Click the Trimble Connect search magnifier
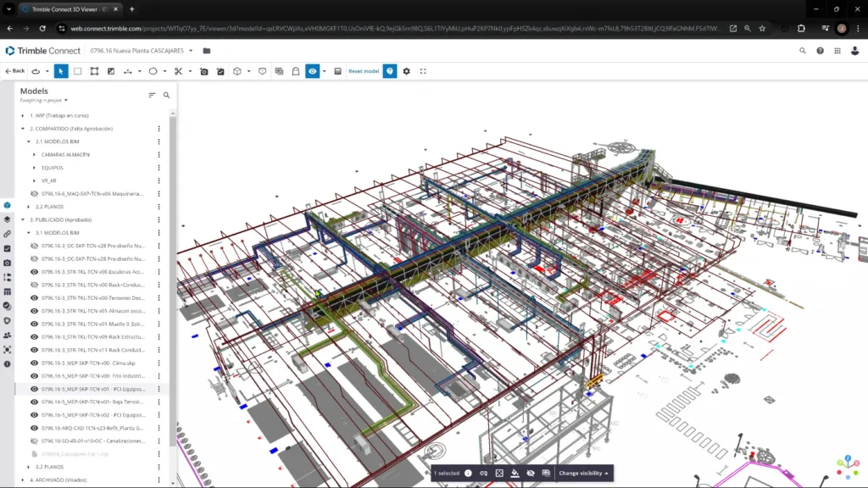 coord(803,51)
